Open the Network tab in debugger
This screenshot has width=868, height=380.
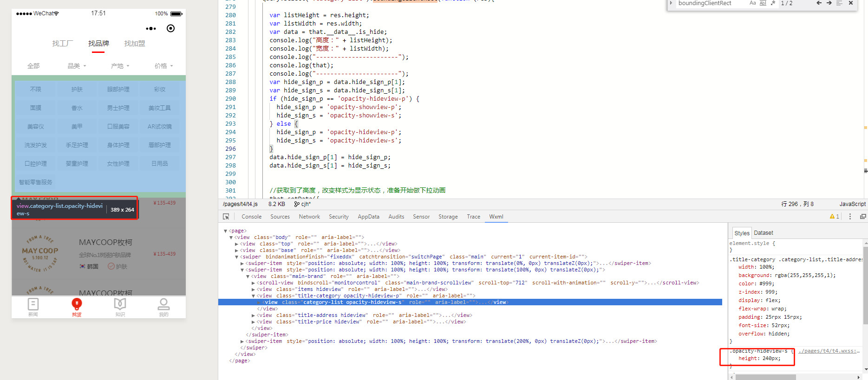coord(309,217)
